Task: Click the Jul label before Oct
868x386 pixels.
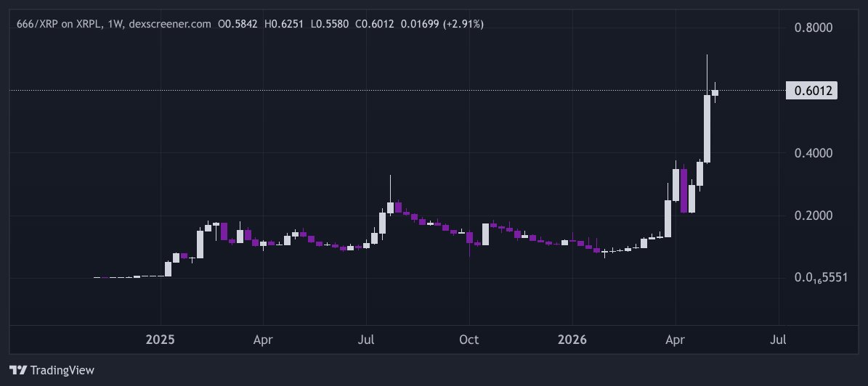Action: coord(366,340)
